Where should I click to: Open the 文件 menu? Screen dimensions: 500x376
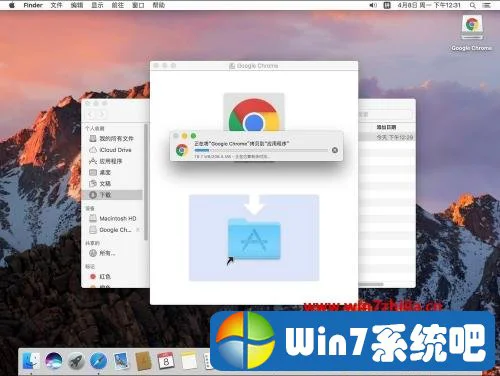[56, 5]
